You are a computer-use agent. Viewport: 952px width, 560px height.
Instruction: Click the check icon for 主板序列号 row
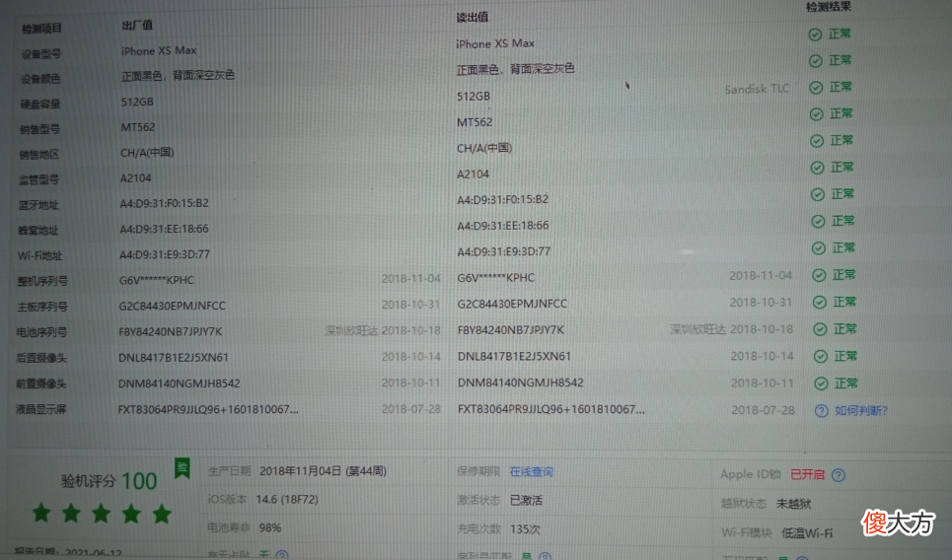tap(820, 302)
